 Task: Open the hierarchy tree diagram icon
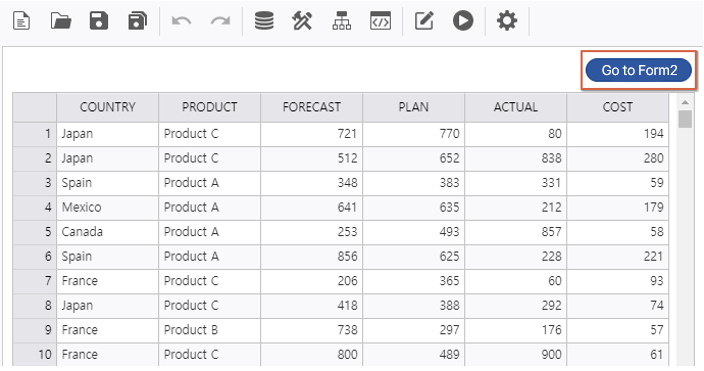pyautogui.click(x=342, y=21)
